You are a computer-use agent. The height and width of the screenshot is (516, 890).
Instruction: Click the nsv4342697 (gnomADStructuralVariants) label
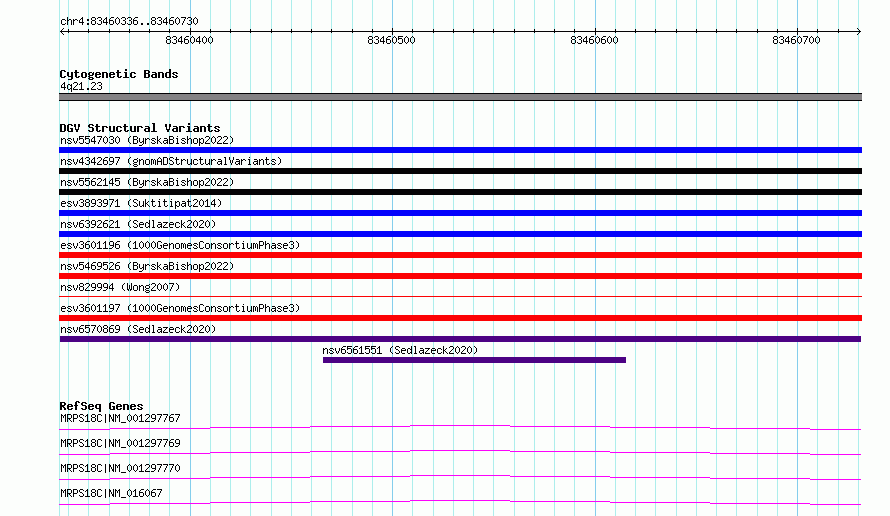point(171,161)
